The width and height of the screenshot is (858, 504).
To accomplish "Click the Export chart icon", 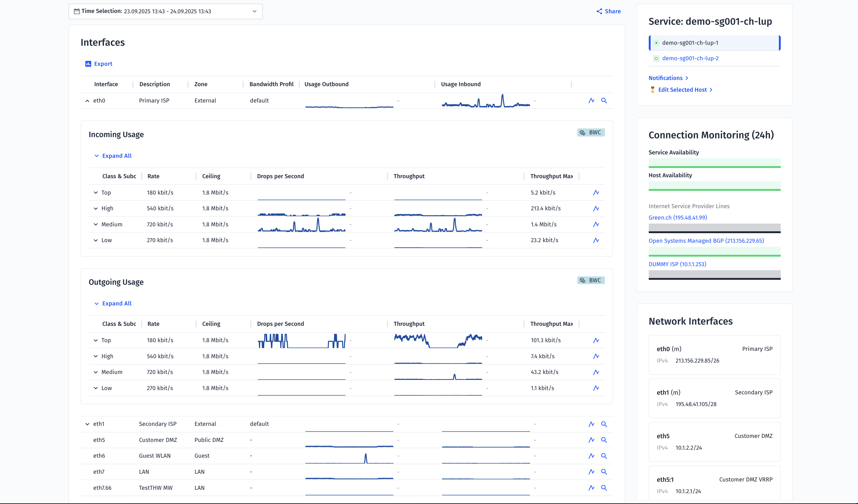I will point(88,64).
